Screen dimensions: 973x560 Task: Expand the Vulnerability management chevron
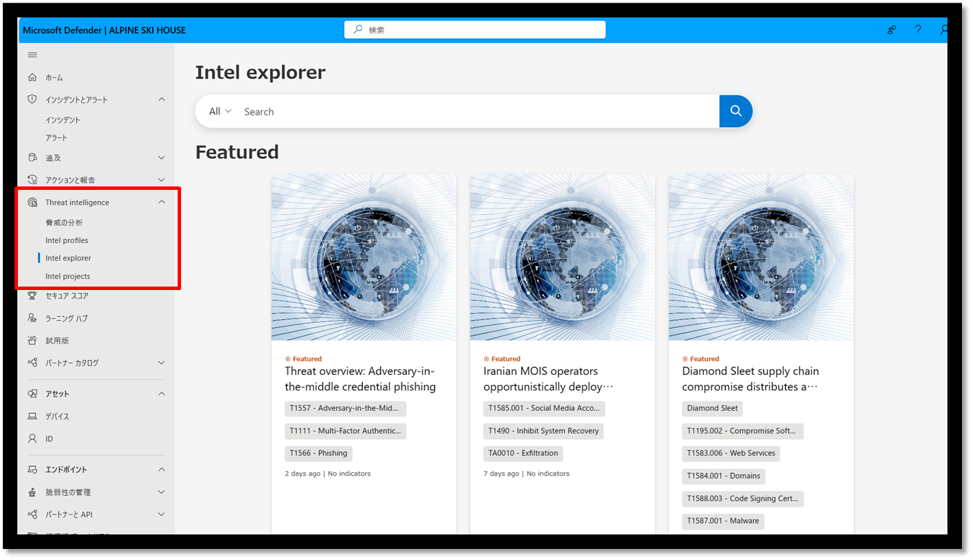(162, 492)
